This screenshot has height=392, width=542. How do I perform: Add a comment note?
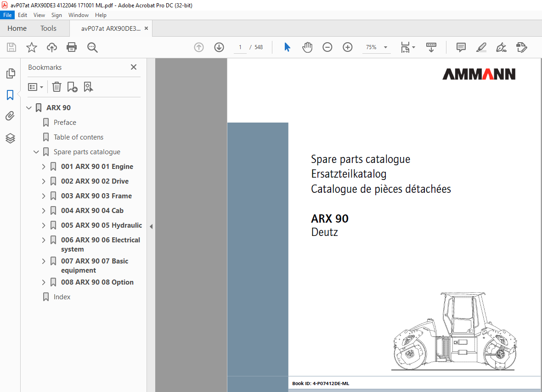461,47
